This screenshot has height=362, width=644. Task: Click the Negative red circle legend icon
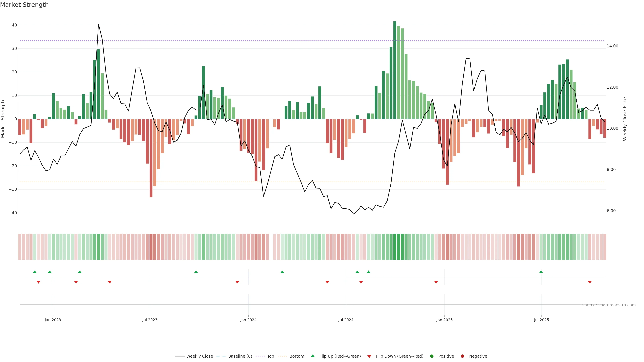(x=462, y=356)
